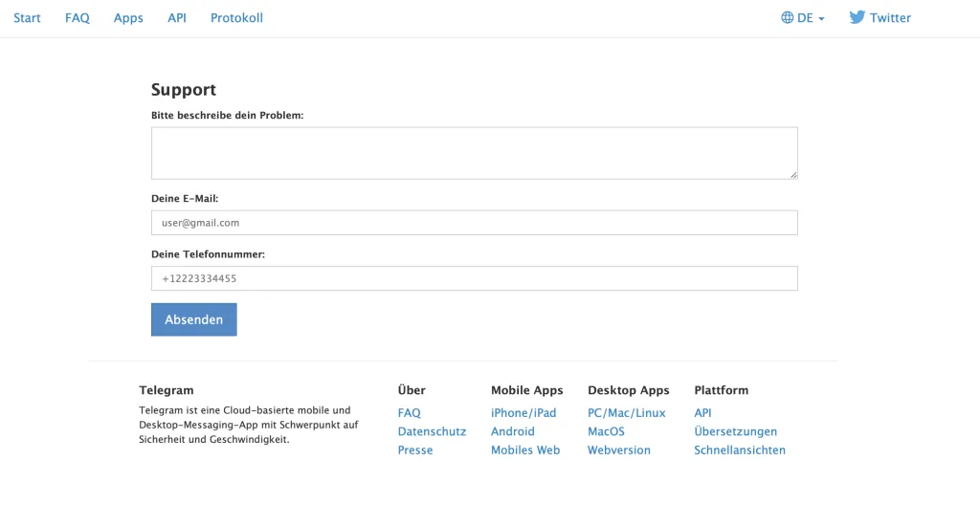Click the Twitter bird icon
Viewport: 980px width, 505px height.
pos(857,17)
